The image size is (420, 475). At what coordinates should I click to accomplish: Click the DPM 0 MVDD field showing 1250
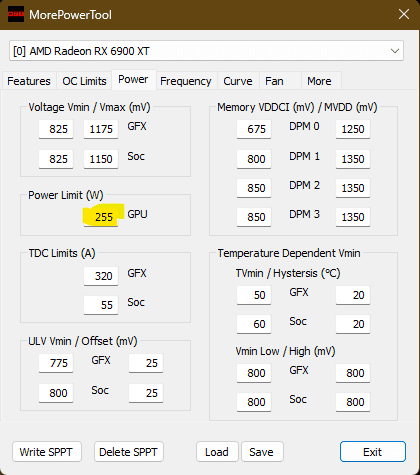[353, 129]
